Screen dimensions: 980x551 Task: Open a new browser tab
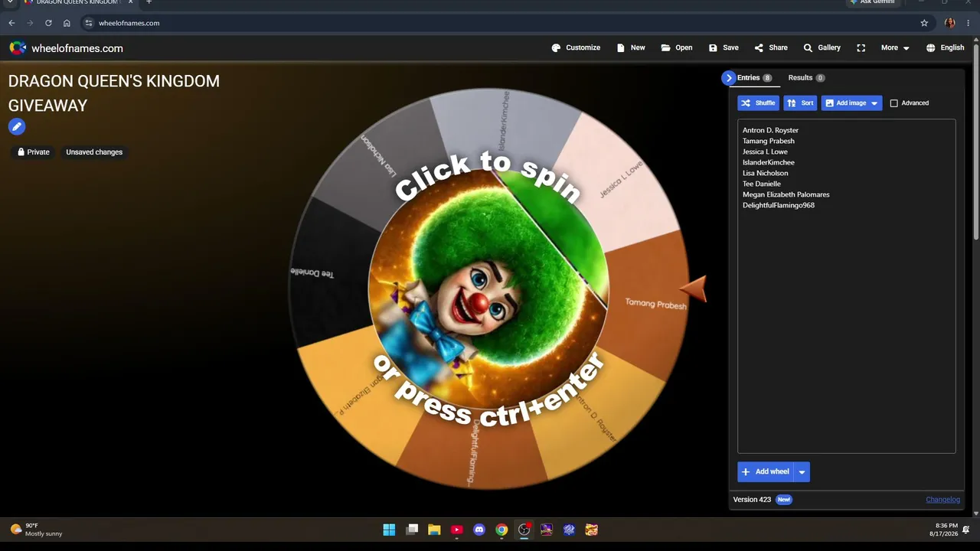tap(149, 2)
